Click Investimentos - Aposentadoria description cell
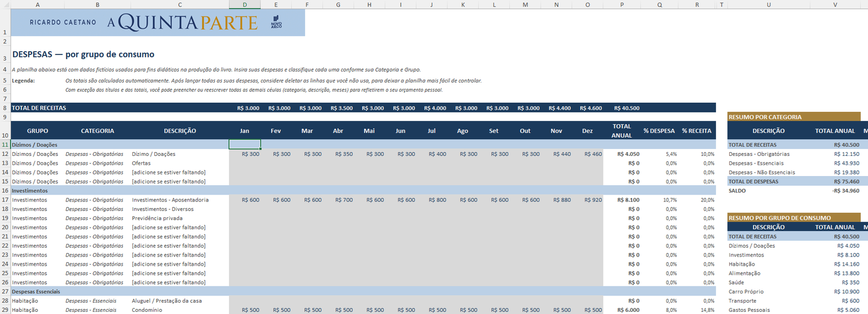Screen dimensions: 868x314 pyautogui.click(x=180, y=200)
